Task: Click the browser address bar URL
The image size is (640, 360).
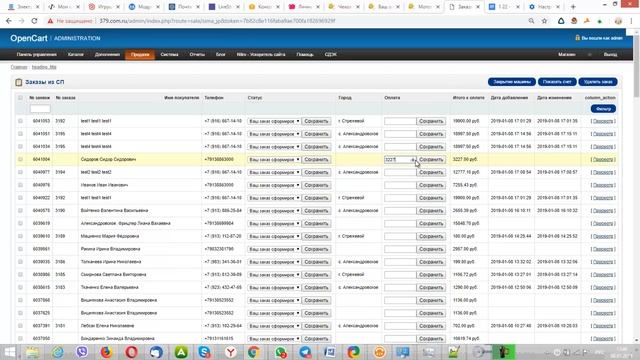Action: (217, 21)
